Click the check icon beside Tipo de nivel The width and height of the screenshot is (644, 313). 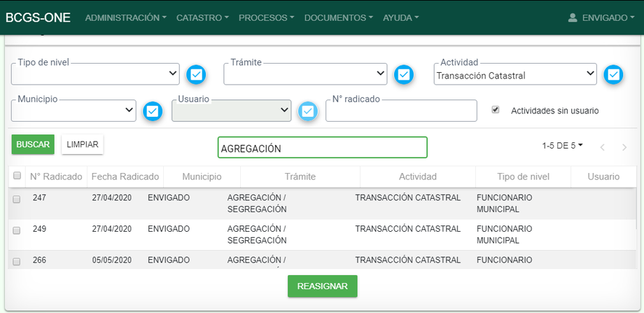pyautogui.click(x=196, y=74)
